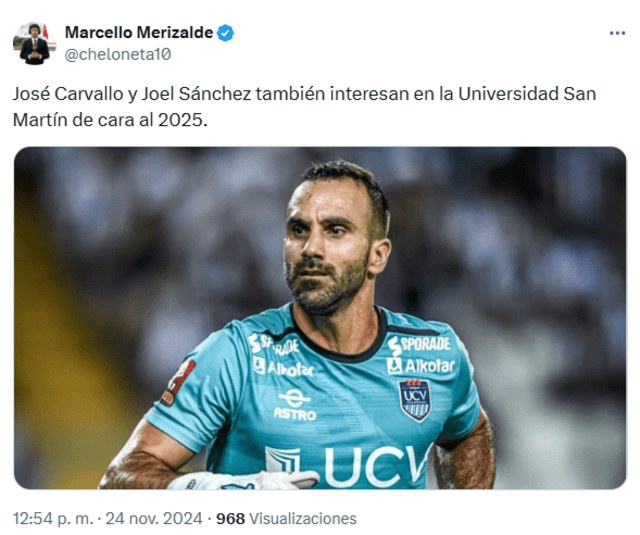640x535 pixels.
Task: Click the Sporade logo above the UCV crest
Action: coord(419,345)
